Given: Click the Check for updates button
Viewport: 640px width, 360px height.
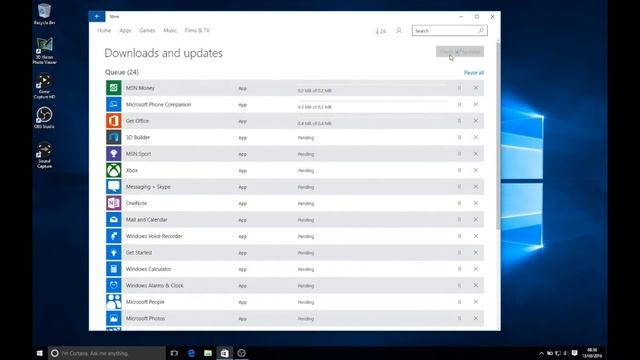Looking at the screenshot, I should tap(460, 51).
